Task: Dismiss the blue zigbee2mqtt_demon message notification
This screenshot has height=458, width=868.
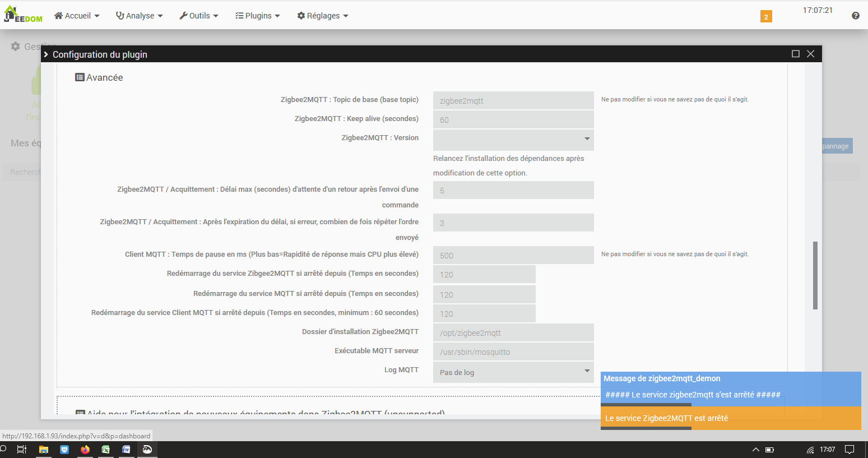Action: pyautogui.click(x=731, y=388)
